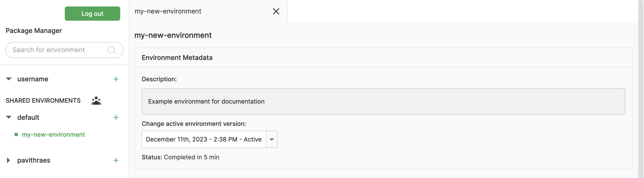644x178 pixels.
Task: Click the default namespace label
Action: [x=28, y=117]
